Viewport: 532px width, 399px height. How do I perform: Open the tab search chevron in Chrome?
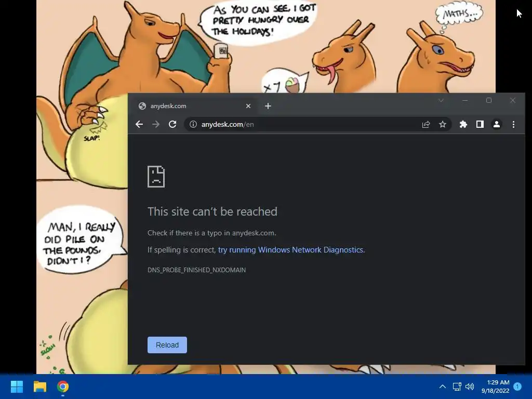coord(441,100)
